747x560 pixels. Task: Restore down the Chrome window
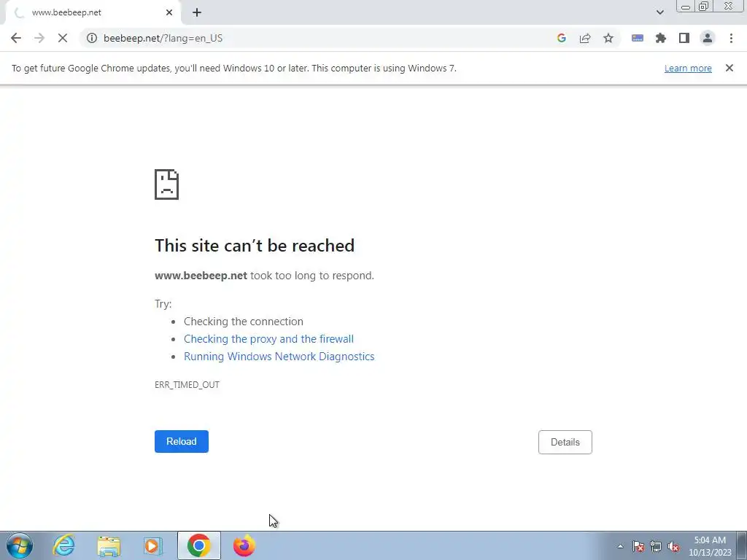point(703,6)
